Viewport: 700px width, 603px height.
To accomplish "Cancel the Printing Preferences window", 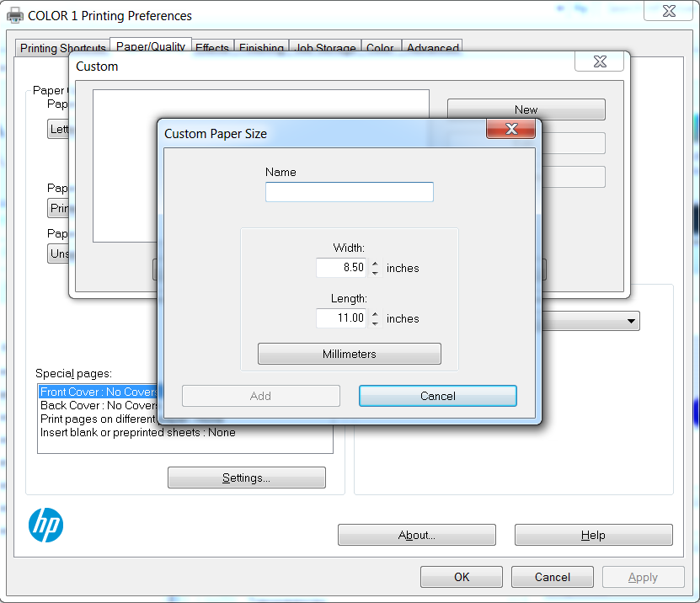I will click(553, 577).
